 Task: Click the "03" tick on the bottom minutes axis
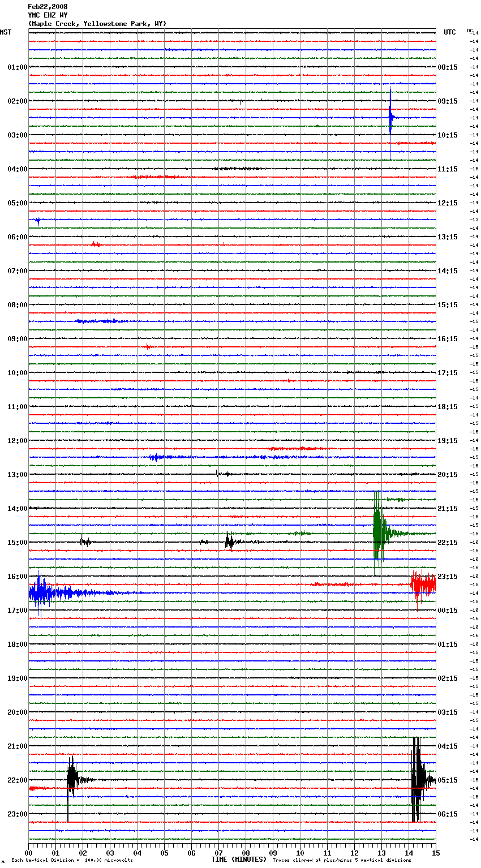pyautogui.click(x=110, y=853)
